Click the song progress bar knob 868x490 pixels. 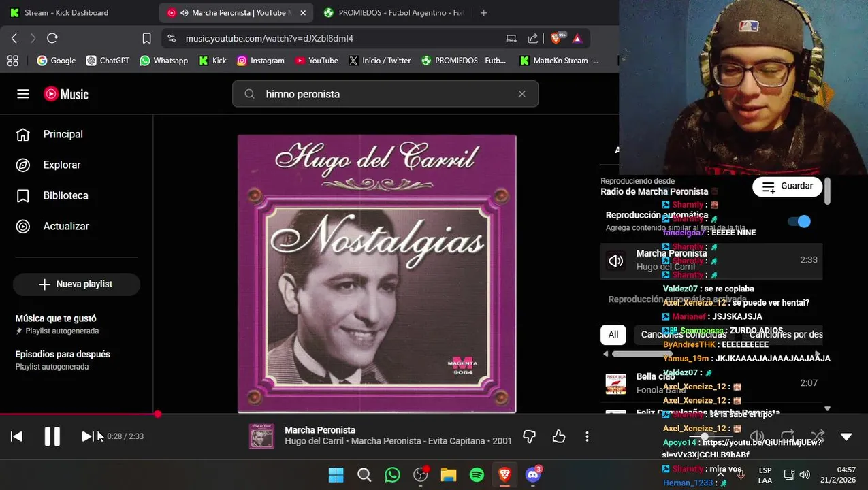tap(158, 414)
